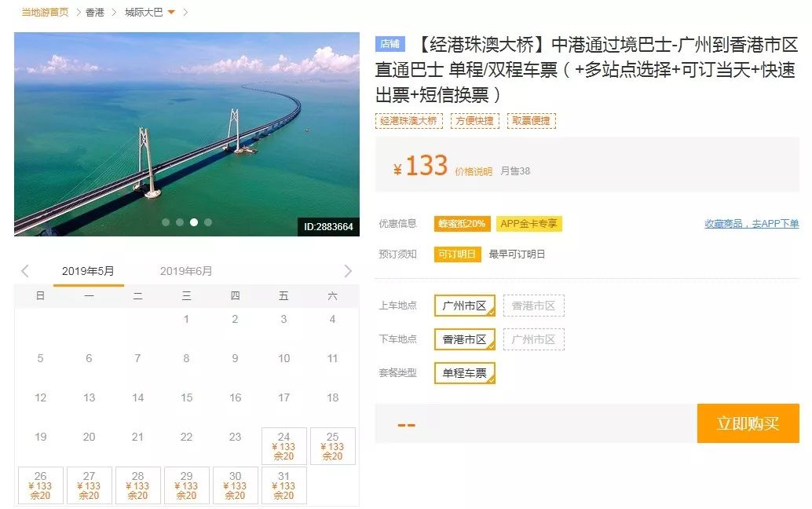
Task: Click the 立即购买 purchase button
Action: pyautogui.click(x=748, y=423)
